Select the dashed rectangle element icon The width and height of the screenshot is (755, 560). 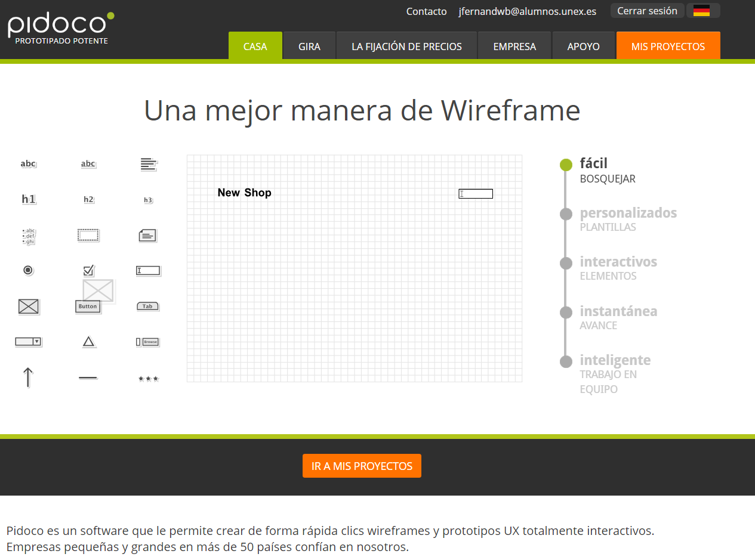[x=88, y=234]
